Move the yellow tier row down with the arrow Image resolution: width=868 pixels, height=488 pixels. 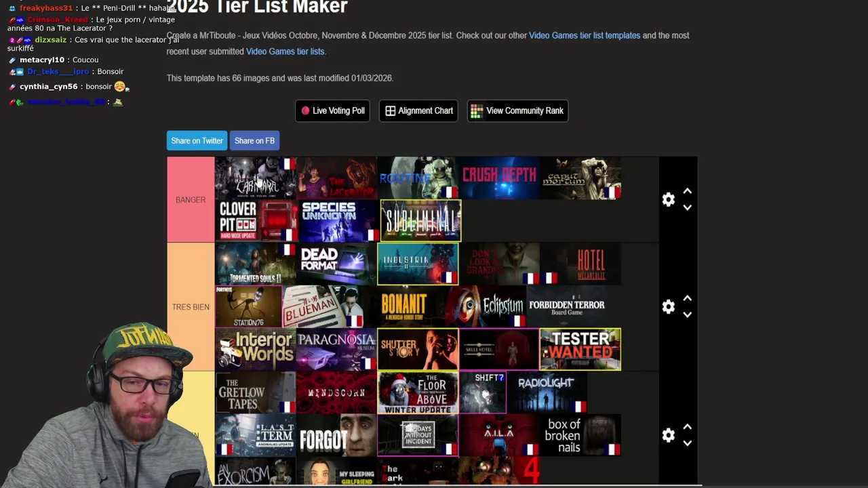687,443
